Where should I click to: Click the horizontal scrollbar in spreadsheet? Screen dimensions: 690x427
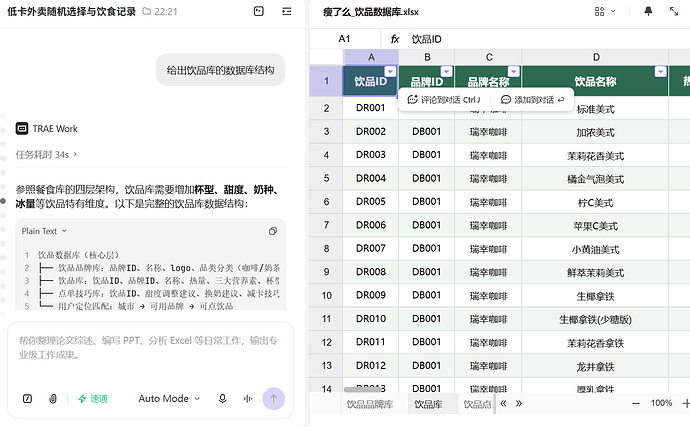(x=362, y=390)
